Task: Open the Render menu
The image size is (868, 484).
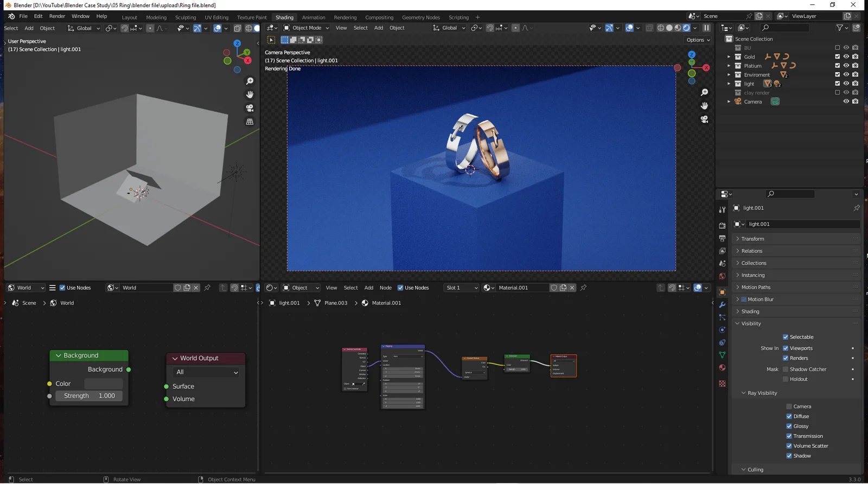Action: (57, 16)
